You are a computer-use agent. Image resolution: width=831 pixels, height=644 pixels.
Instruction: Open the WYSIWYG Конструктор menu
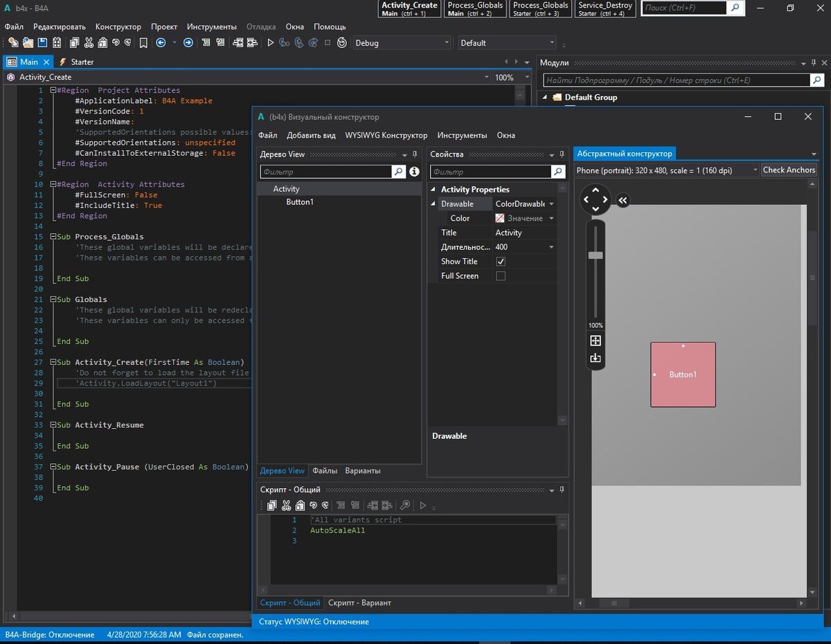tap(386, 136)
